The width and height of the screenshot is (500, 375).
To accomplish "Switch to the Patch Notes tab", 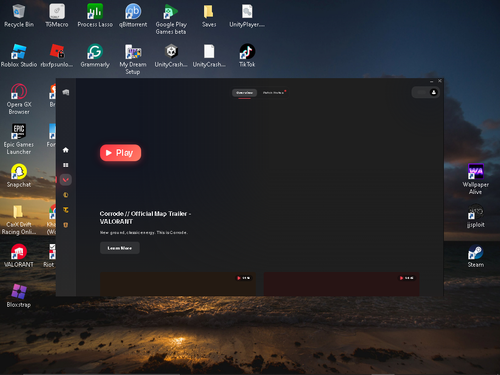I will point(273,93).
